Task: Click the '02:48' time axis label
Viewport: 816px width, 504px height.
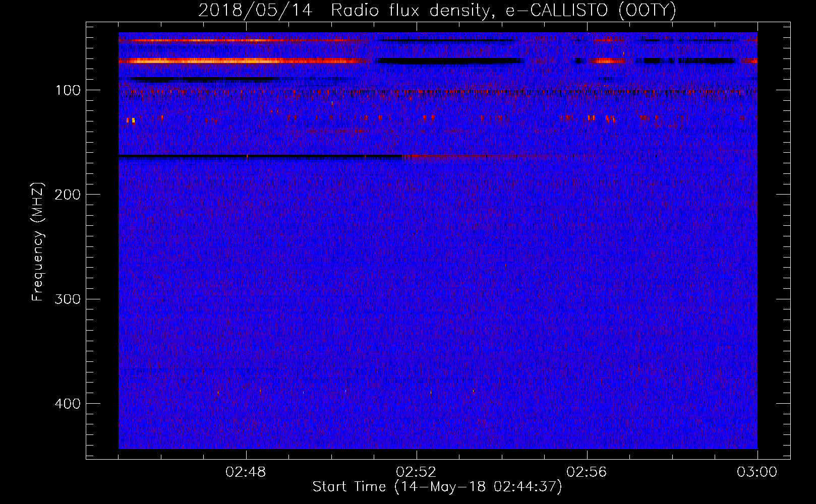Action: [x=246, y=472]
